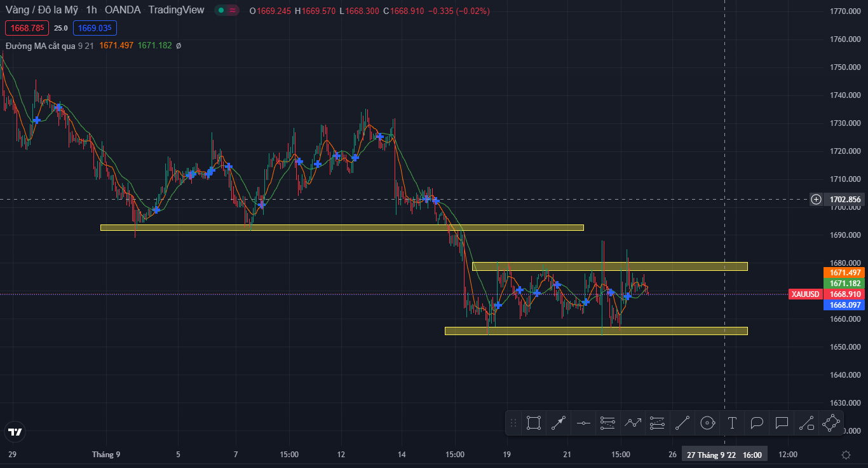The width and height of the screenshot is (868, 468).
Task: Pick the square Callout tool
Action: pos(782,423)
